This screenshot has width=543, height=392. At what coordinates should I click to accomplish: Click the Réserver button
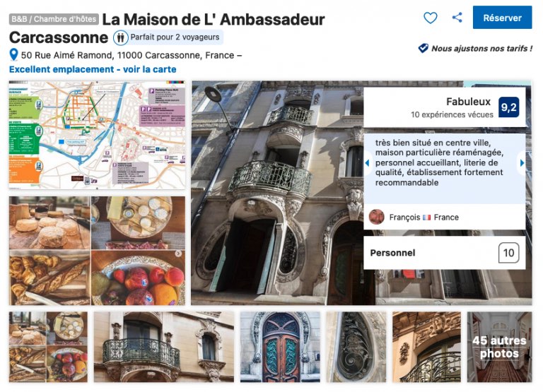click(502, 18)
